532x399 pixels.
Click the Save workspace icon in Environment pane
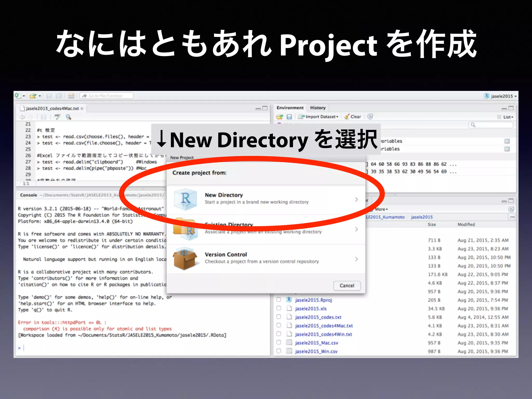[289, 117]
